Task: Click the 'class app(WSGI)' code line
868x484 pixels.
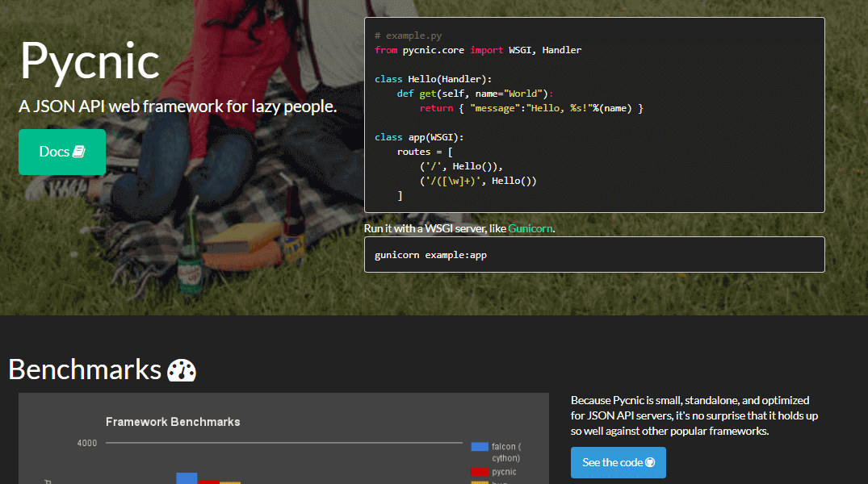Action: coord(419,137)
